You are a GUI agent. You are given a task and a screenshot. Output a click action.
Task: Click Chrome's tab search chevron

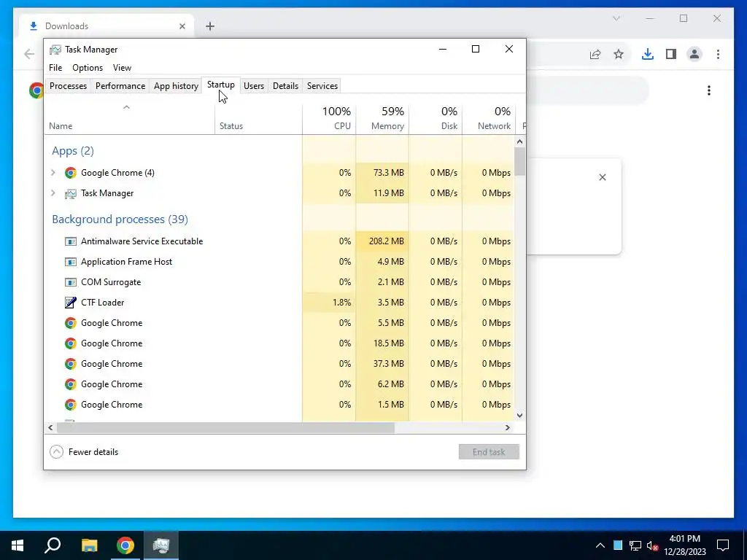pos(616,18)
